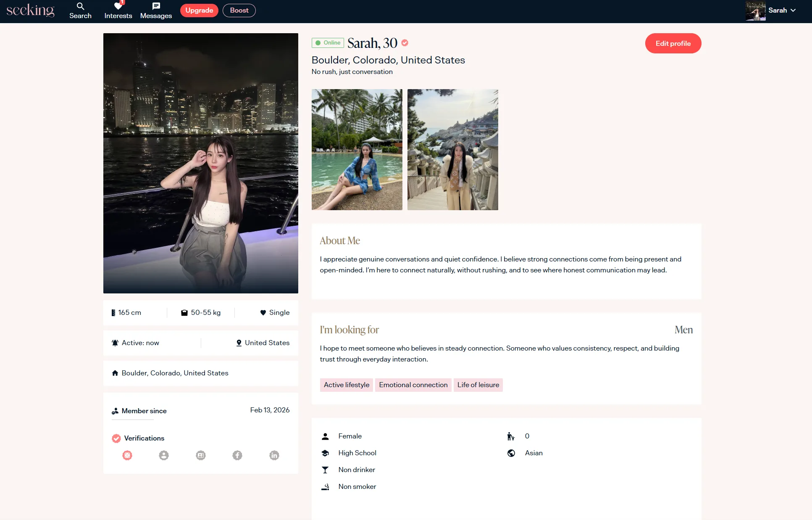Click the verified badge next to Sarah, 30
Viewport: 812px width, 520px height.
405,43
